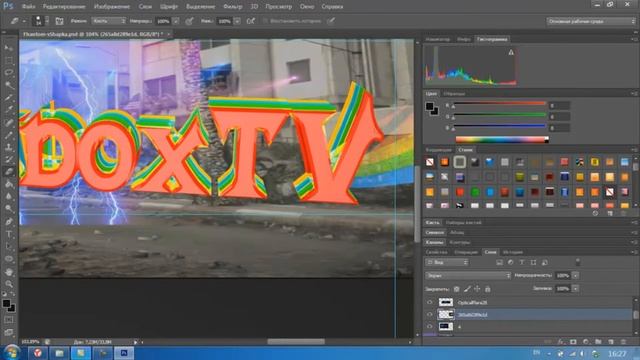Switch to the Гистограмма tab
The height and width of the screenshot is (360, 640).
[492, 39]
